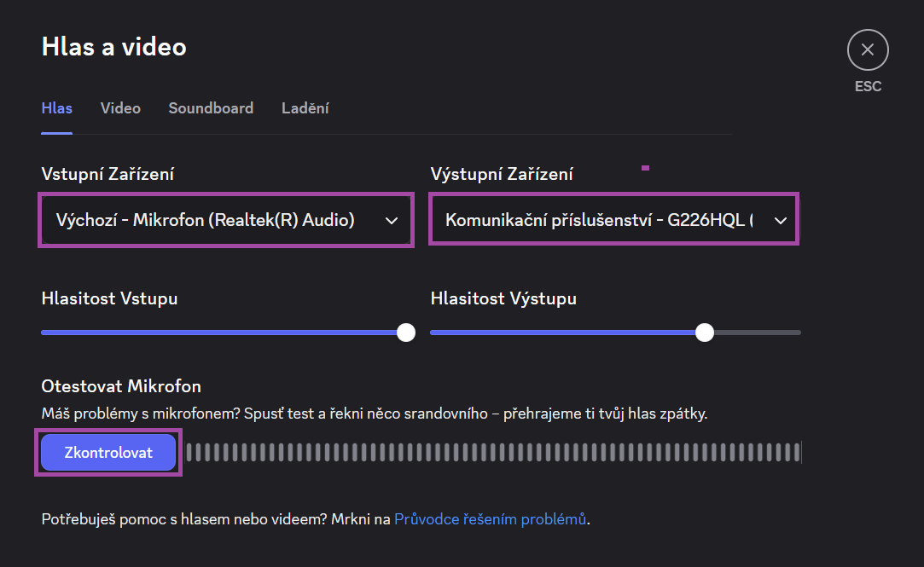This screenshot has width=924, height=567.
Task: Click the Hlasitost Výstupu slider handle
Action: pos(705,333)
